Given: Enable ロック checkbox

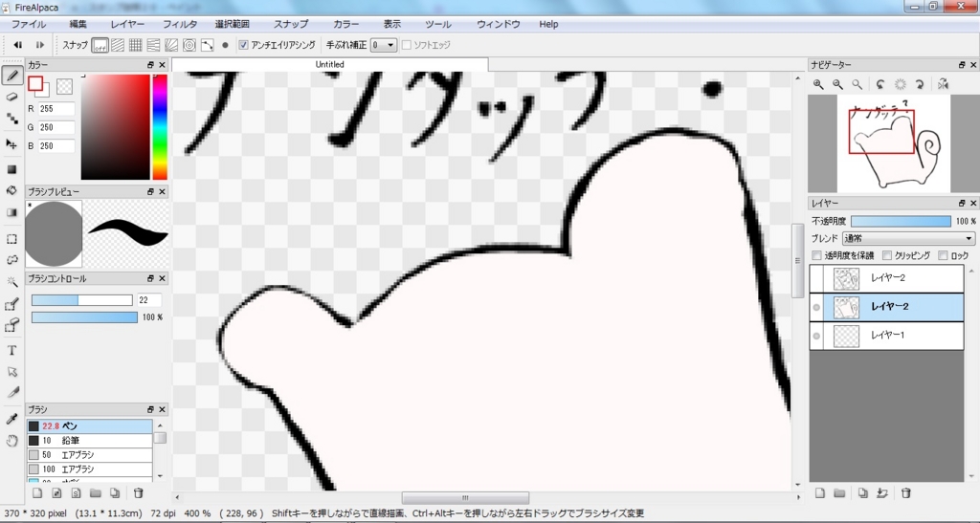Looking at the screenshot, I should click(x=943, y=256).
